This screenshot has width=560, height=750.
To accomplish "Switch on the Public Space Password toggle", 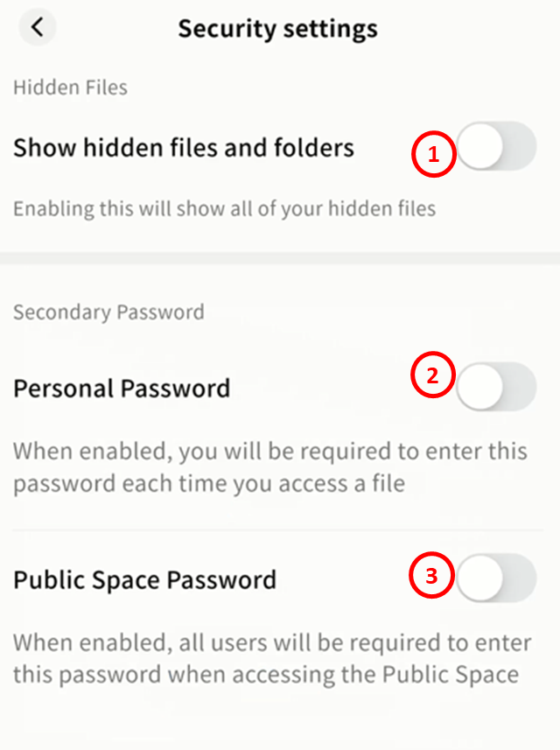I will pos(496,578).
